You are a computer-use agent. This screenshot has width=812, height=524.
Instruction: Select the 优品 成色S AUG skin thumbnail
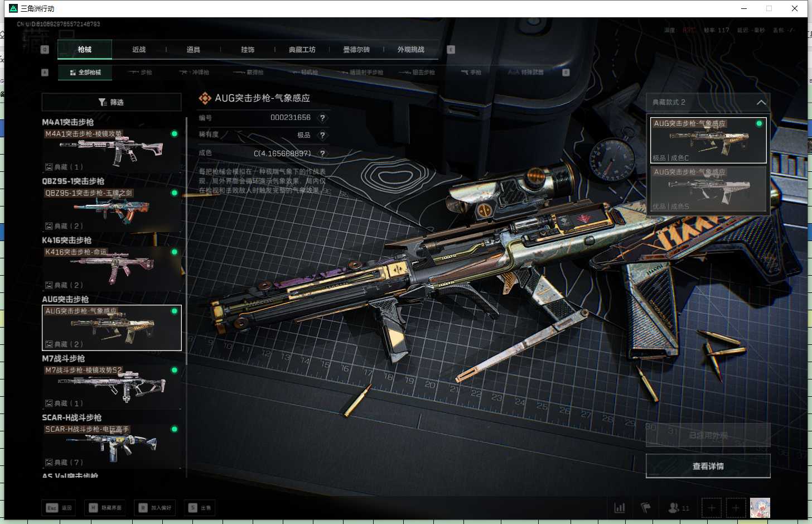[x=708, y=189]
